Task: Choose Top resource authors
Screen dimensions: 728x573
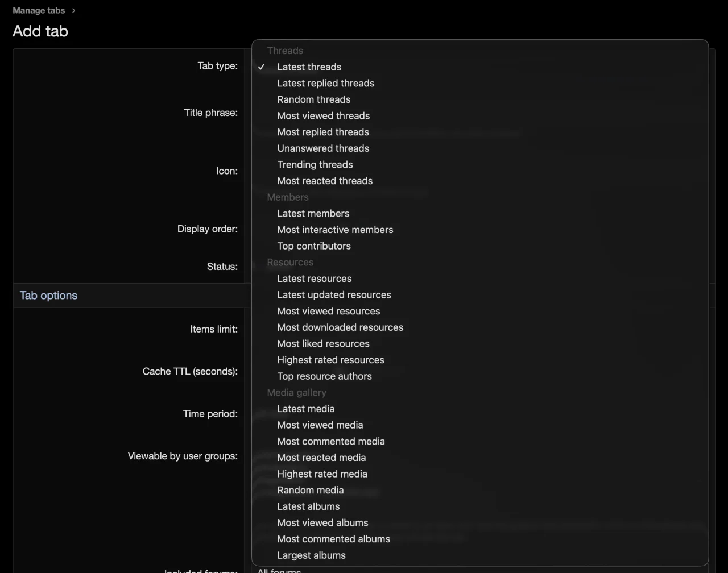Action: [324, 376]
